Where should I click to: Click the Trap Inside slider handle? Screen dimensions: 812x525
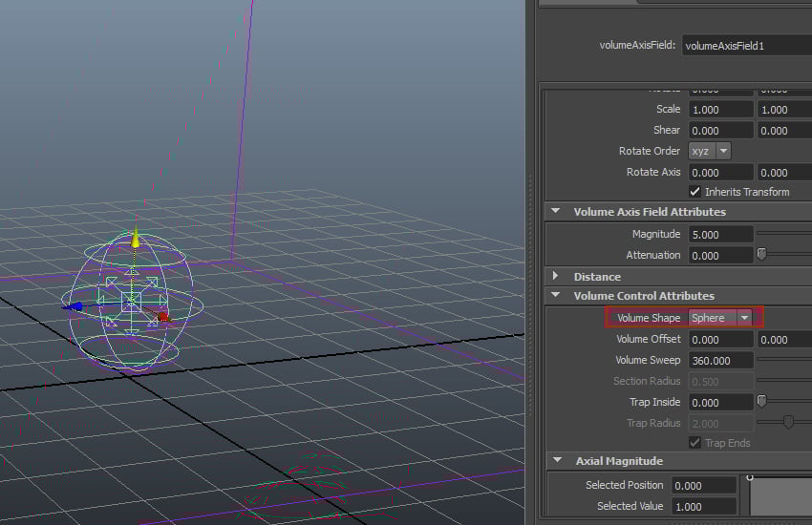(761, 402)
